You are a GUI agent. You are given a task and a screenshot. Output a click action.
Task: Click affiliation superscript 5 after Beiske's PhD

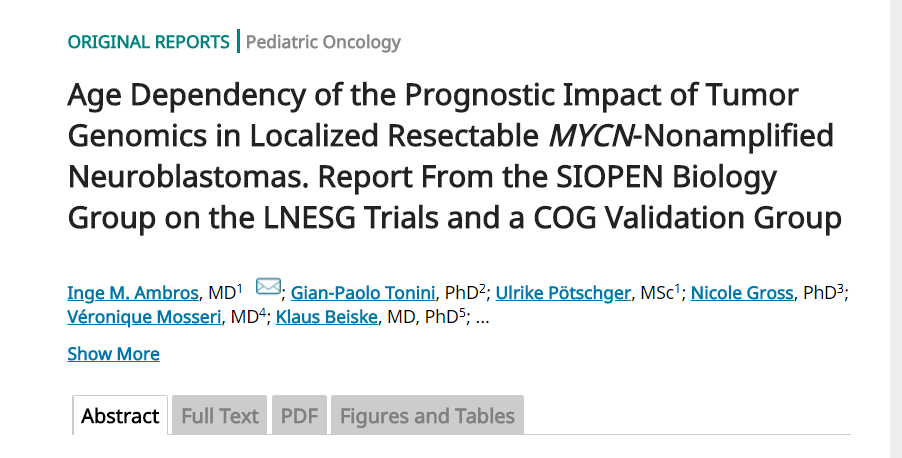point(463,314)
